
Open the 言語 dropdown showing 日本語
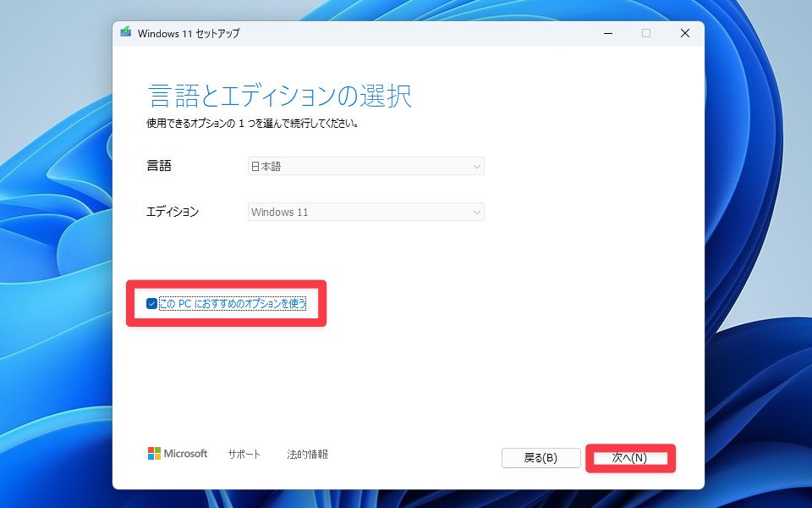pos(365,167)
